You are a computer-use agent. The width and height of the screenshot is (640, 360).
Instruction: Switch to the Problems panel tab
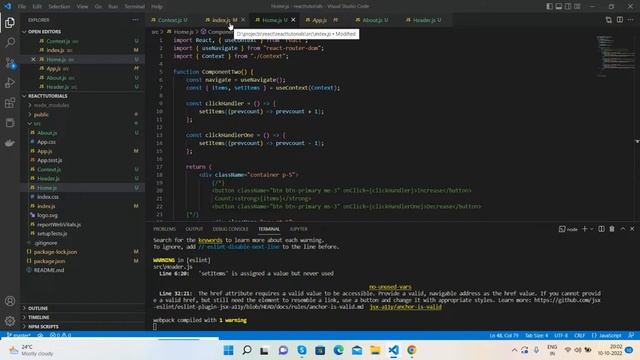[164, 229]
